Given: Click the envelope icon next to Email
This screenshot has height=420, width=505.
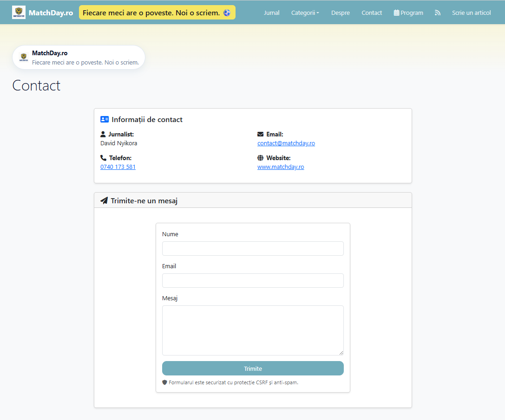Looking at the screenshot, I should tap(260, 135).
